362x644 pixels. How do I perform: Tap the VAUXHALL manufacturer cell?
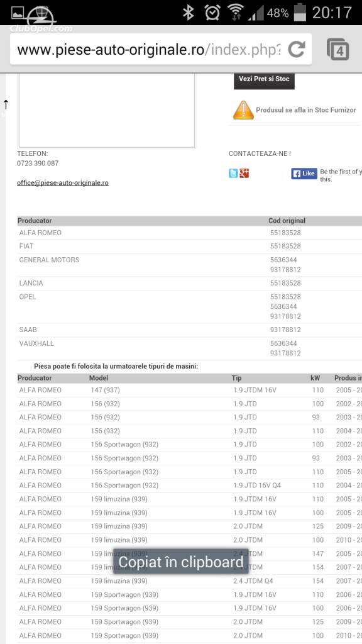coord(36,343)
